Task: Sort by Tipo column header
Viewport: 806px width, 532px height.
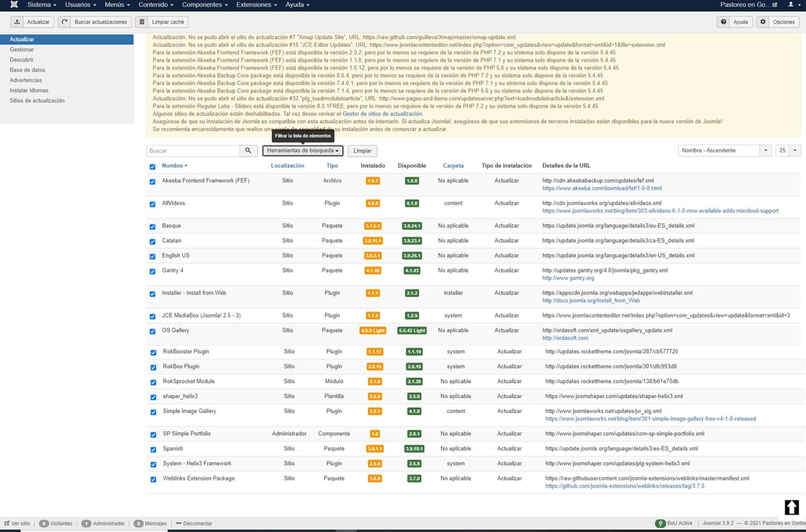Action: 332,166
